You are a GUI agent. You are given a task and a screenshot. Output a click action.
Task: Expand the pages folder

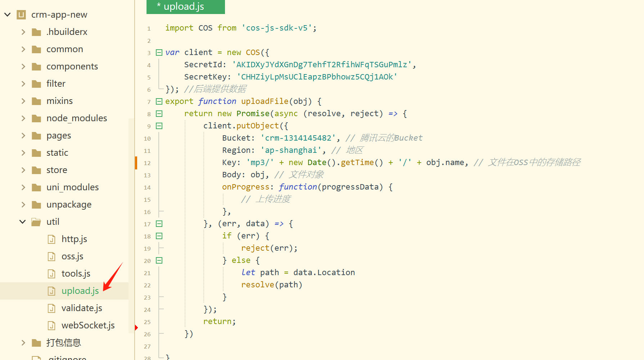(23, 135)
